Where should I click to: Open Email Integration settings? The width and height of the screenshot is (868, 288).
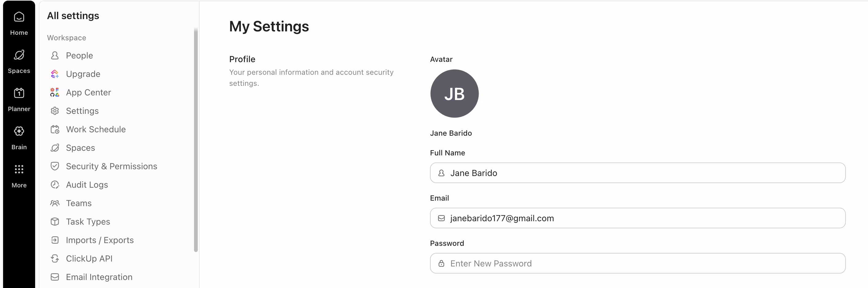[x=99, y=277]
